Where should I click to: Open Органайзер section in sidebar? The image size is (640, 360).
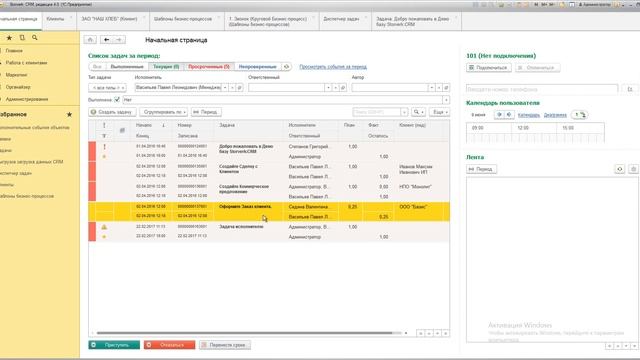pyautogui.click(x=18, y=87)
